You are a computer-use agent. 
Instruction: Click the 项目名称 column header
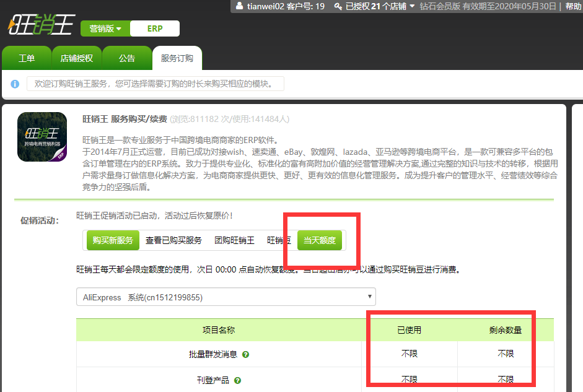click(x=219, y=330)
